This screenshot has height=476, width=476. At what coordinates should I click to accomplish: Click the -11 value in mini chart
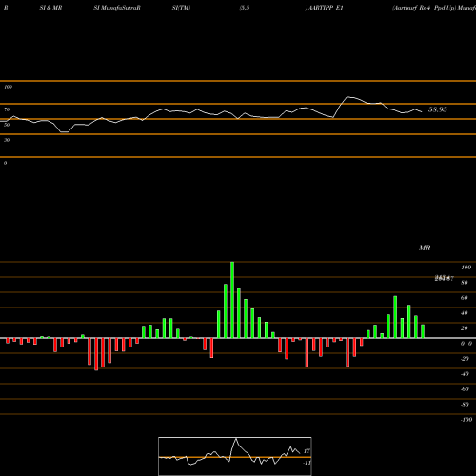coord(307,463)
